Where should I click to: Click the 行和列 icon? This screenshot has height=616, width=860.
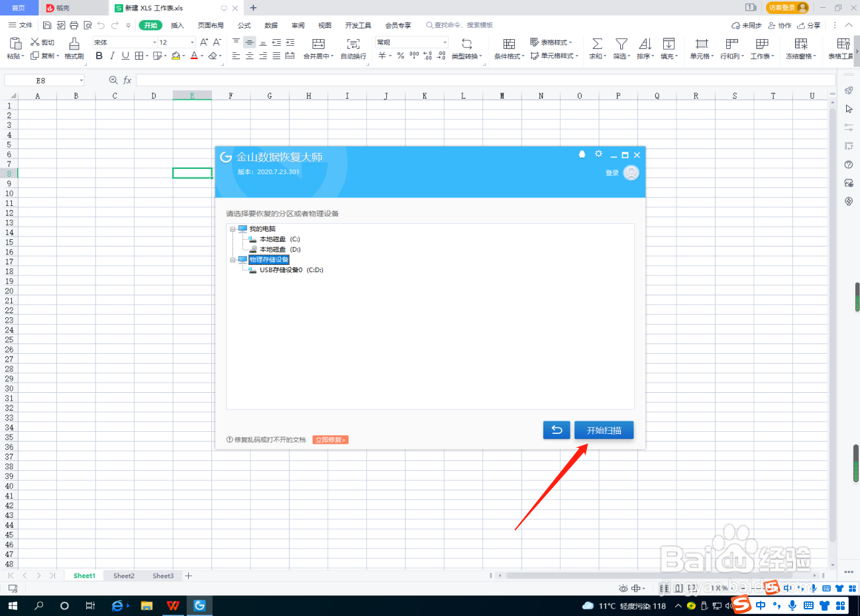(731, 44)
